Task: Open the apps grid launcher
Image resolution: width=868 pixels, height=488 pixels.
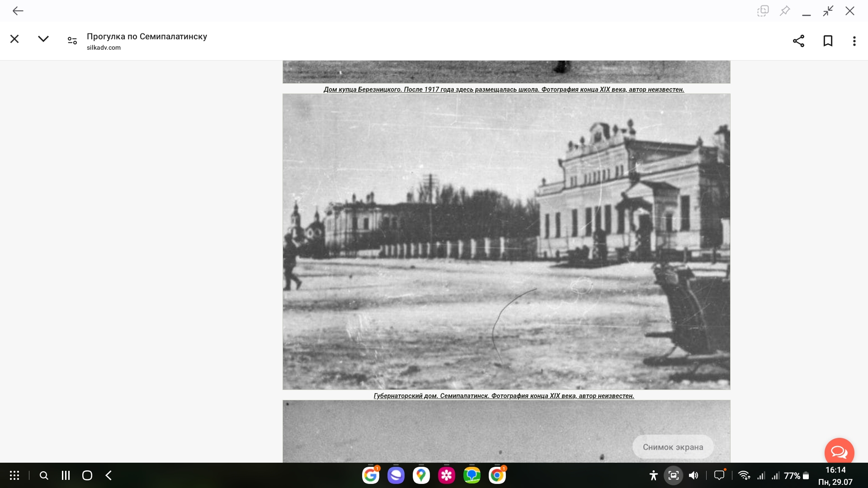Action: 14,475
